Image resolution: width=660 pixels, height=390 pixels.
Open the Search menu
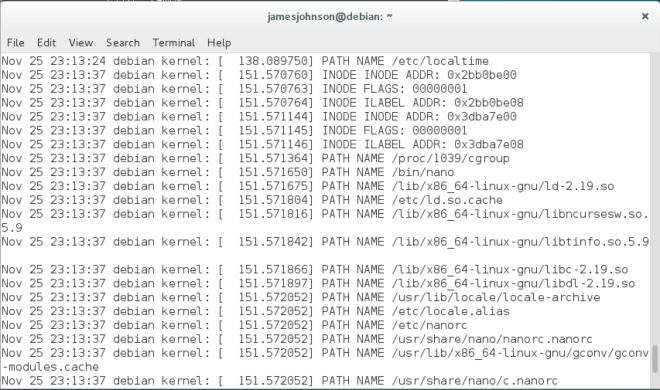click(x=123, y=43)
